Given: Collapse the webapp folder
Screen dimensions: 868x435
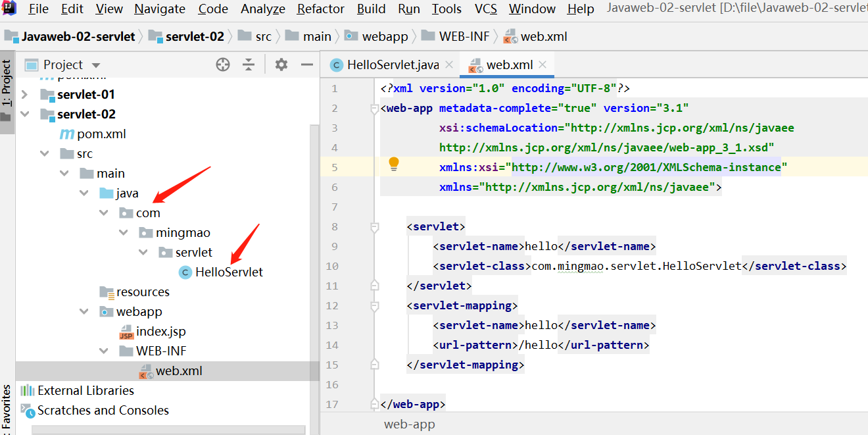Looking at the screenshot, I should pos(84,312).
